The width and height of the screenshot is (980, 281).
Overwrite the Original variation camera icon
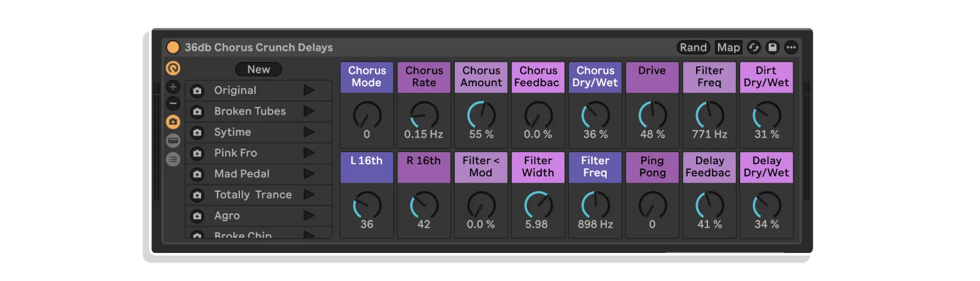tap(197, 91)
